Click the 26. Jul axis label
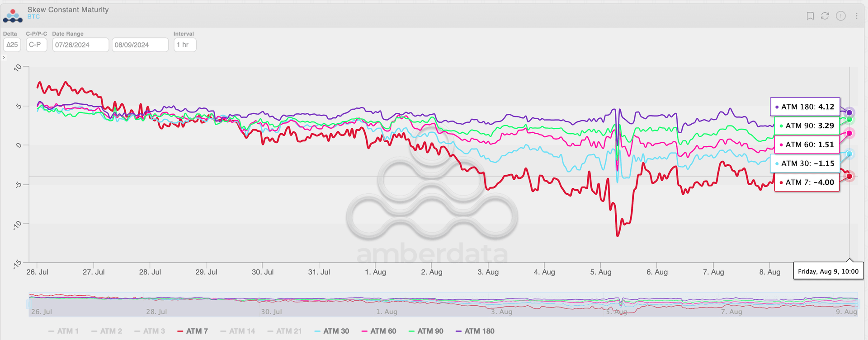 37,272
